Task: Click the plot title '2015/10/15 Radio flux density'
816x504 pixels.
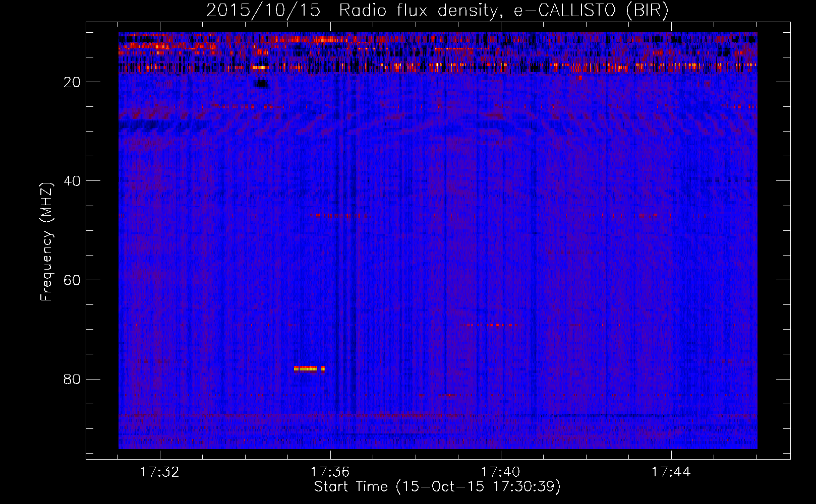Action: point(437,10)
